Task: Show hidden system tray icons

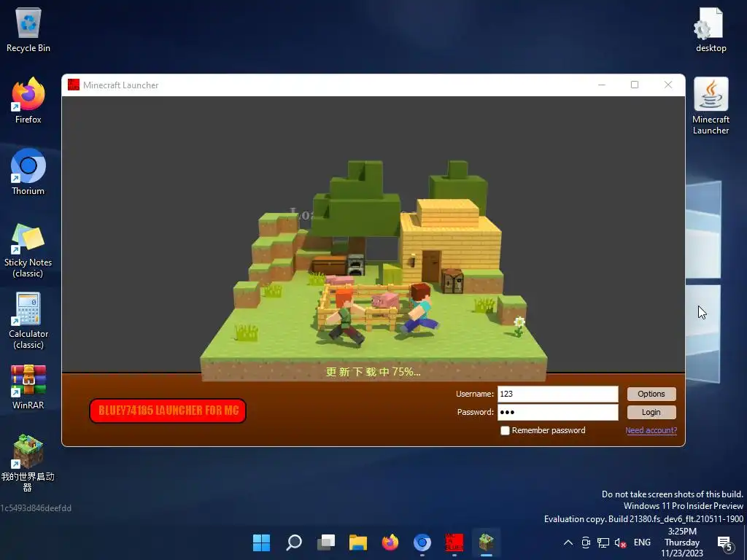Action: point(568,542)
